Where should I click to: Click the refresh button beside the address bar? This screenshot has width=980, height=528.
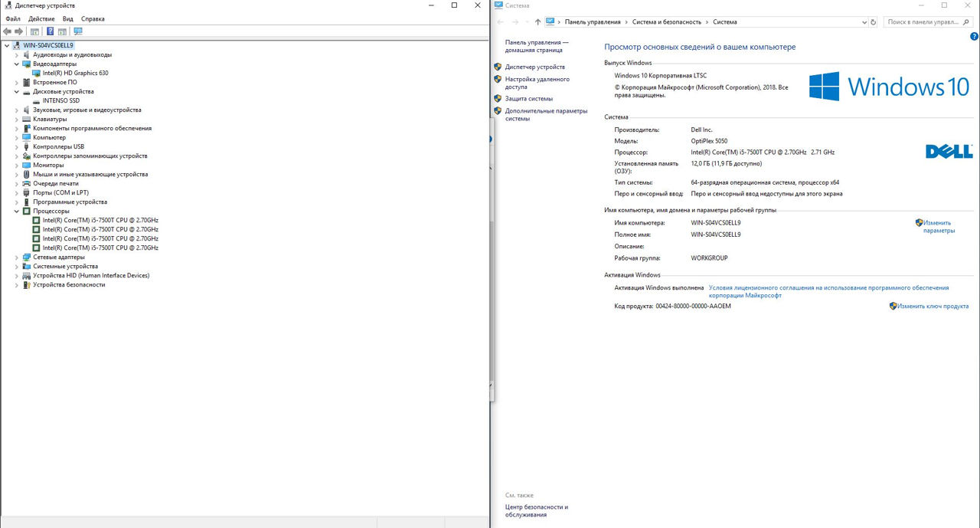pos(874,22)
